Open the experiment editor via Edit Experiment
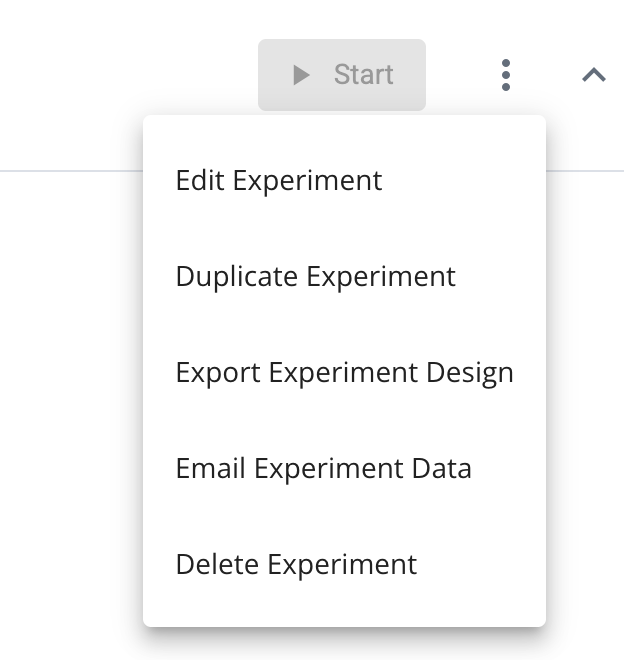624x660 pixels. (x=279, y=180)
